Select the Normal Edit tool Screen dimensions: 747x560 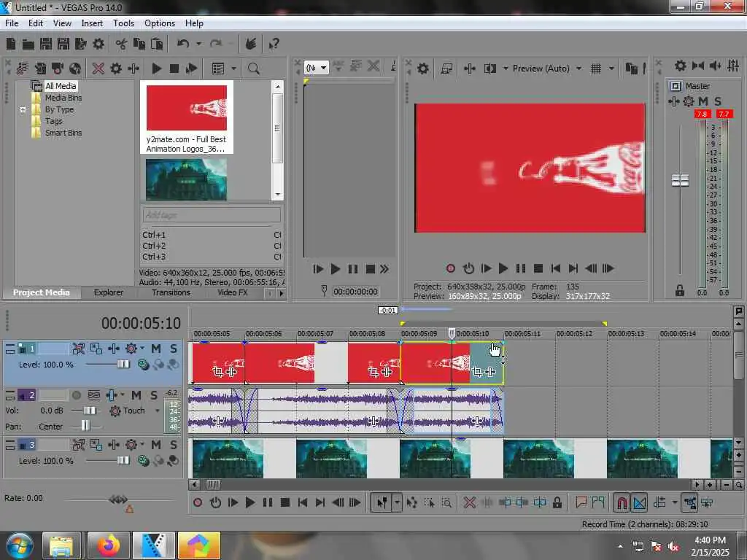382,502
